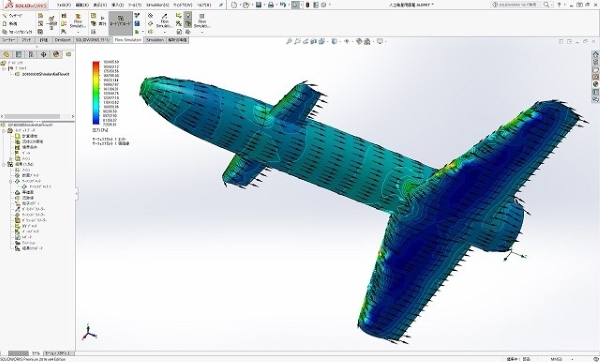Click the Zoom to Fit magnifier icon
Screen dimensions: 600x362
289,41
